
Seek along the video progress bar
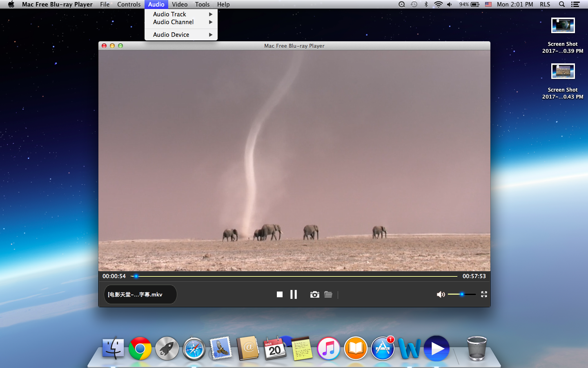pyautogui.click(x=294, y=276)
